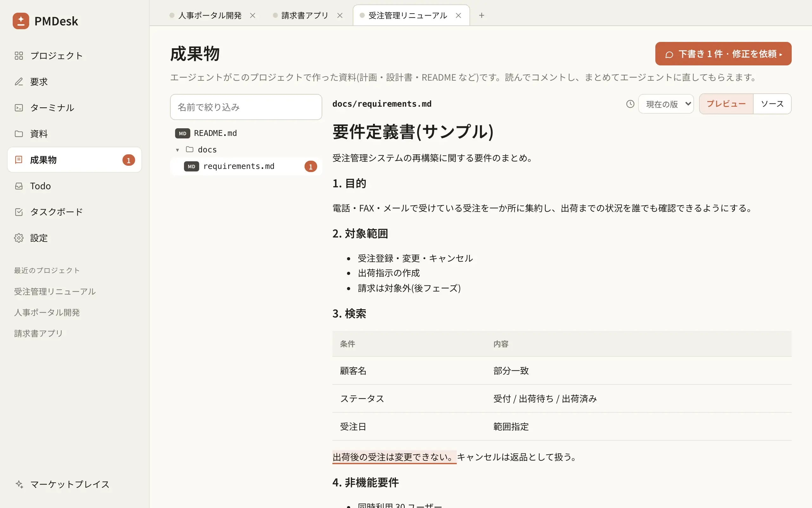This screenshot has width=812, height=508.
Task: Add a new tab with plus icon
Action: [x=481, y=15]
